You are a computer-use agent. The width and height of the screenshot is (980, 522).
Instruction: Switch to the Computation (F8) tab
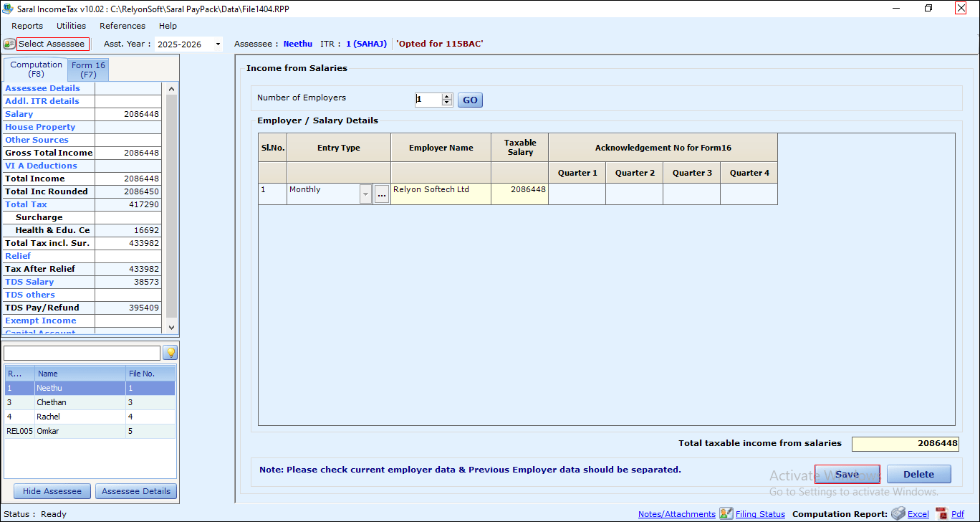tap(37, 69)
